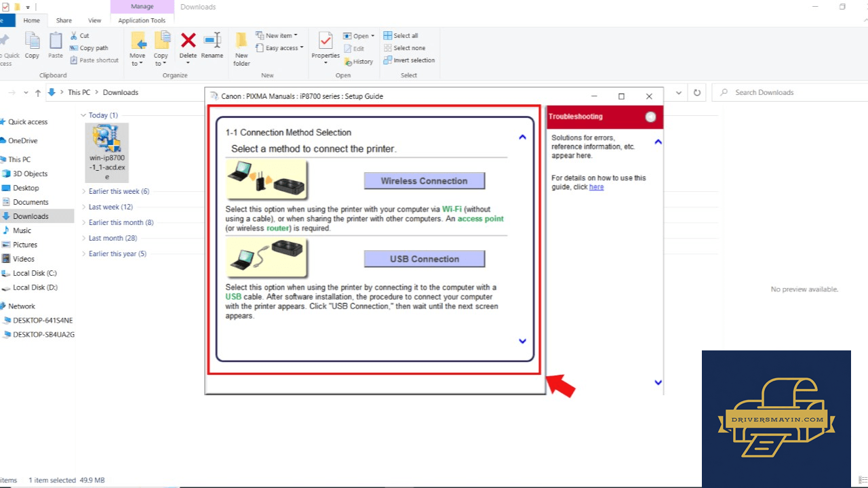Click the Troubleshooting panel up chevron
This screenshot has height=488, width=868.
click(658, 142)
